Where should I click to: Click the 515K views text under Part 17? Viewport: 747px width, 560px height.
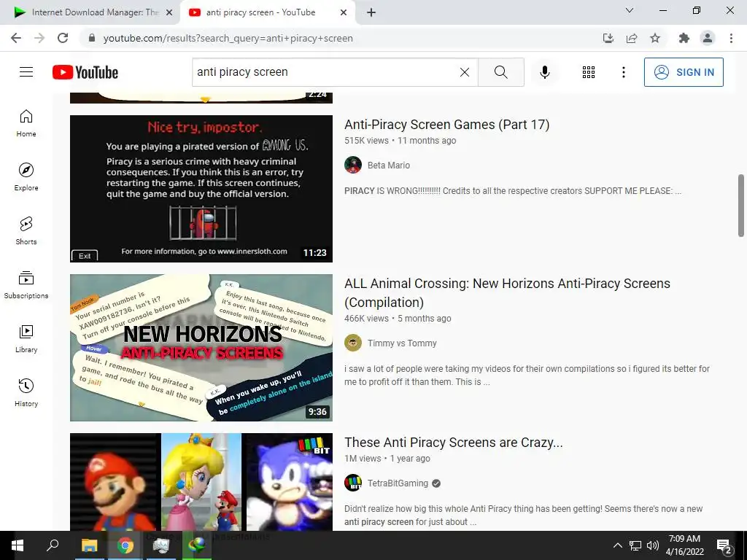pos(366,141)
